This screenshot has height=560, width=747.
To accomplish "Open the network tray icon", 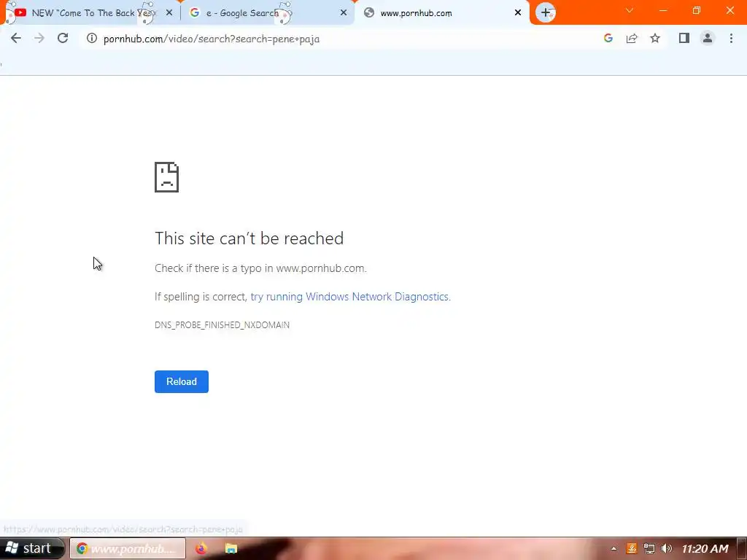I will click(x=649, y=548).
